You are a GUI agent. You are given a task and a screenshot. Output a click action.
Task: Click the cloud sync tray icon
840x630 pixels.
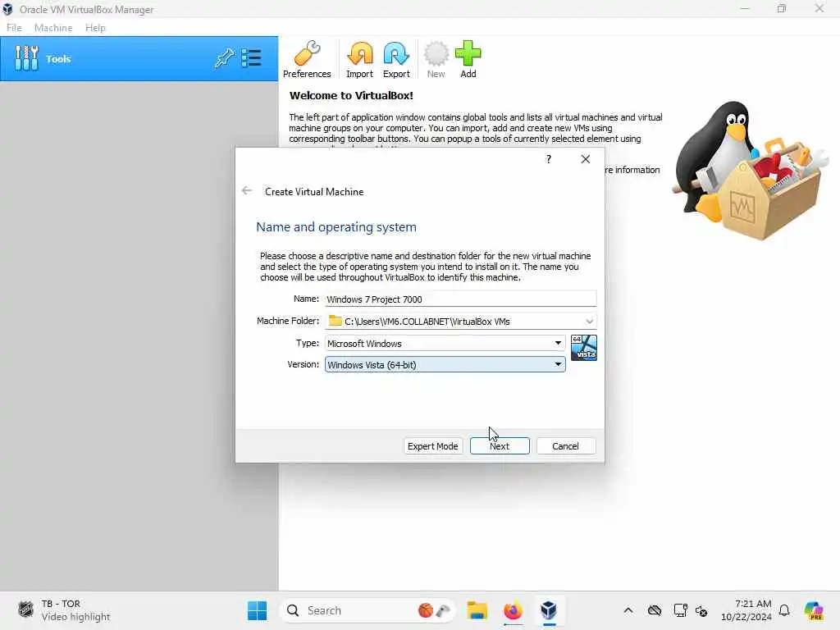click(654, 610)
